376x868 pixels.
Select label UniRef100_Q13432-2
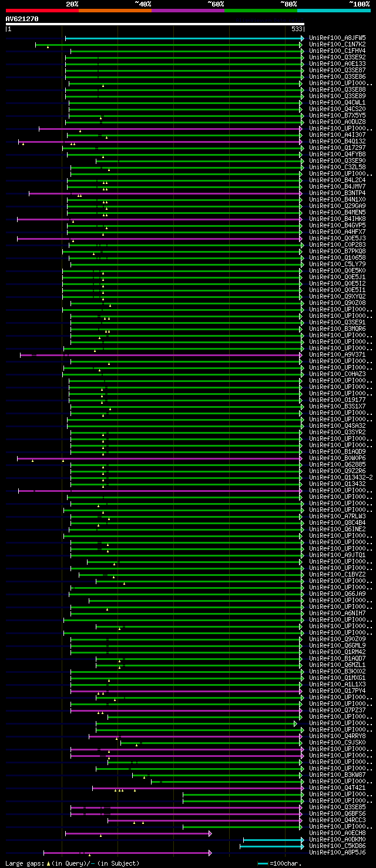pyautogui.click(x=341, y=477)
